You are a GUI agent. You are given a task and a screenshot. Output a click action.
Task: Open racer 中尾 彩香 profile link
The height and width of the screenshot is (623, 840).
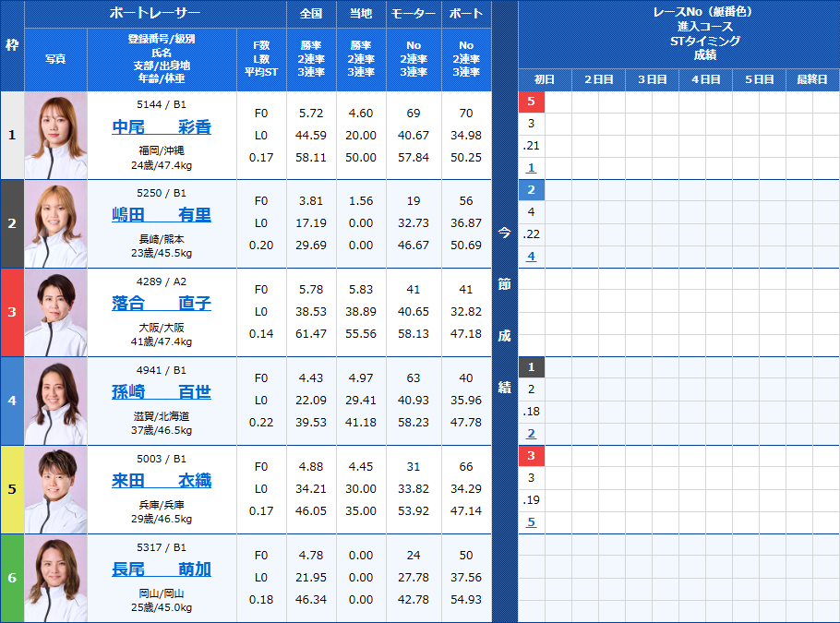(x=162, y=126)
